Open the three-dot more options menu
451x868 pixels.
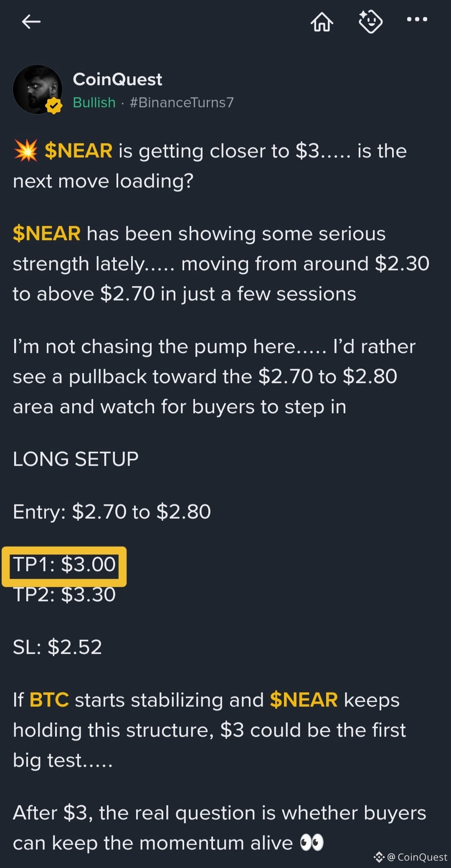click(417, 19)
